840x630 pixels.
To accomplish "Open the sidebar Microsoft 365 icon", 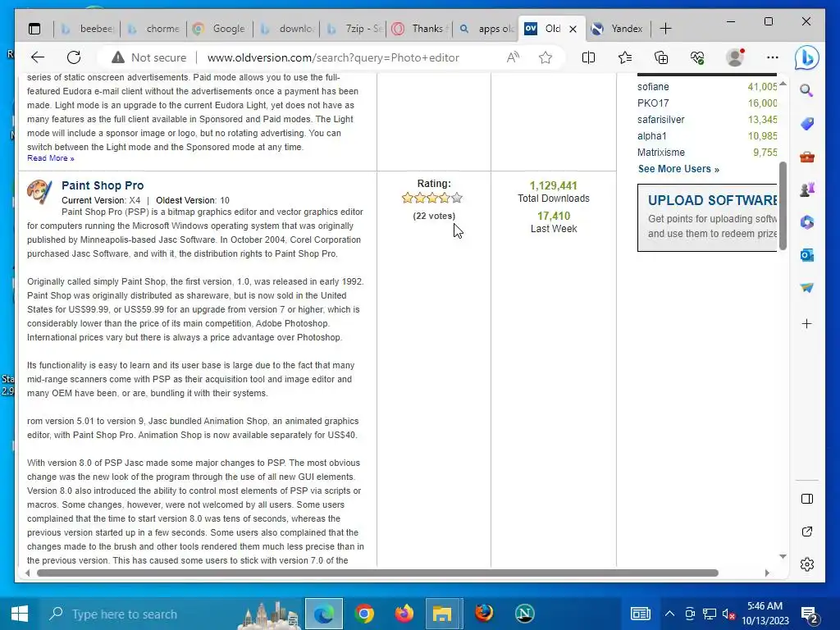I will pyautogui.click(x=807, y=221).
